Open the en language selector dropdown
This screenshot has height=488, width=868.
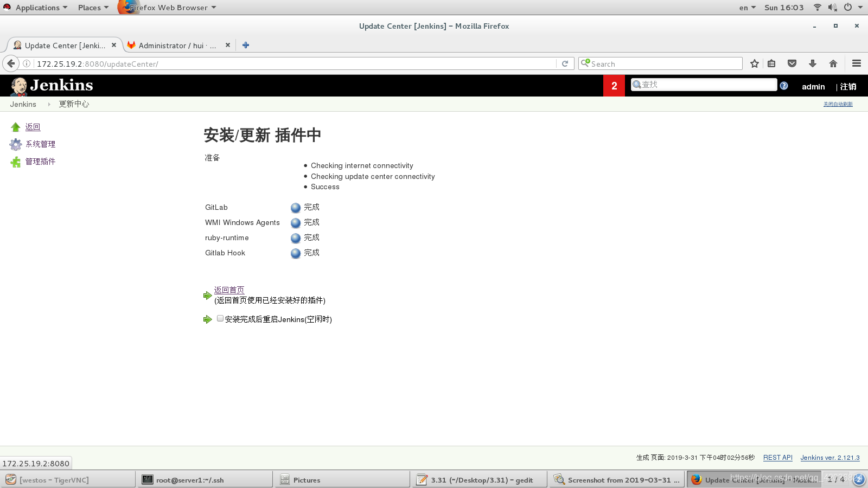click(x=747, y=8)
